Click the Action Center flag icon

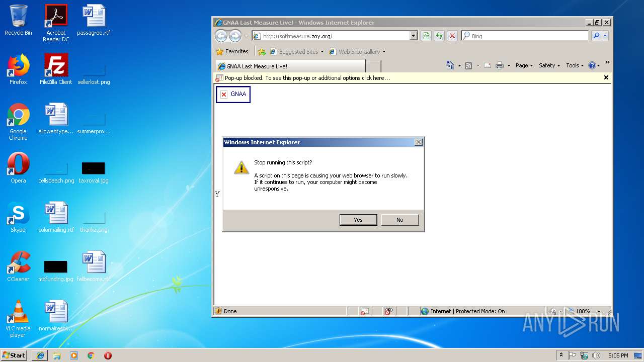tap(572, 355)
